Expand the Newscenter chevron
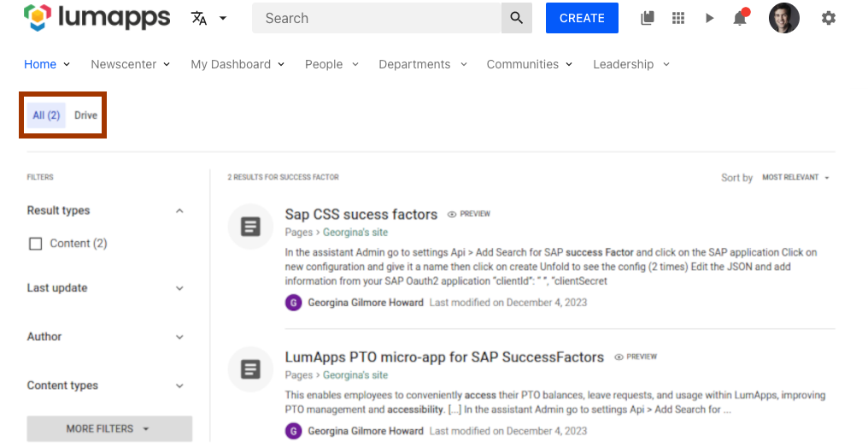 pyautogui.click(x=167, y=65)
